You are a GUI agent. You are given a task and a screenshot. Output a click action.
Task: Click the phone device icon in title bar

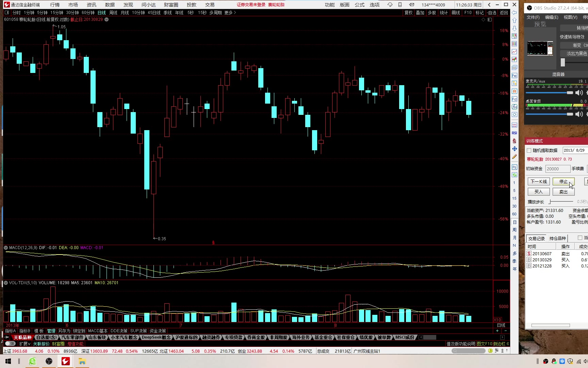400,5
